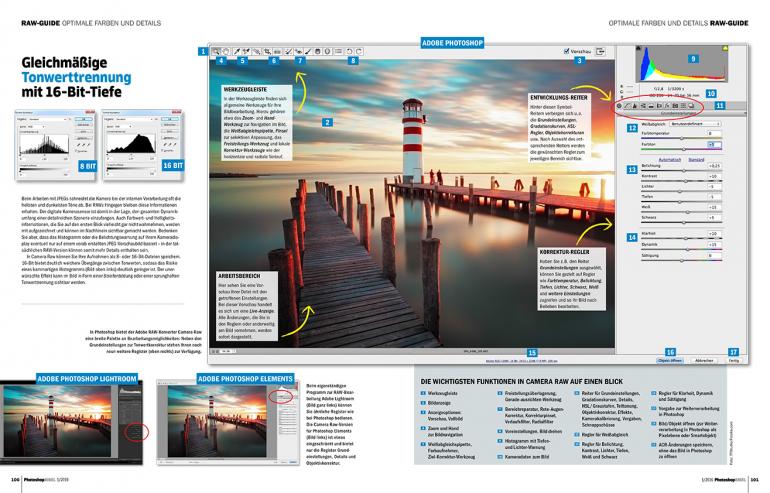Image resolution: width=770 pixels, height=493 pixels.
Task: Click the Tiefen slider
Action: [682, 202]
